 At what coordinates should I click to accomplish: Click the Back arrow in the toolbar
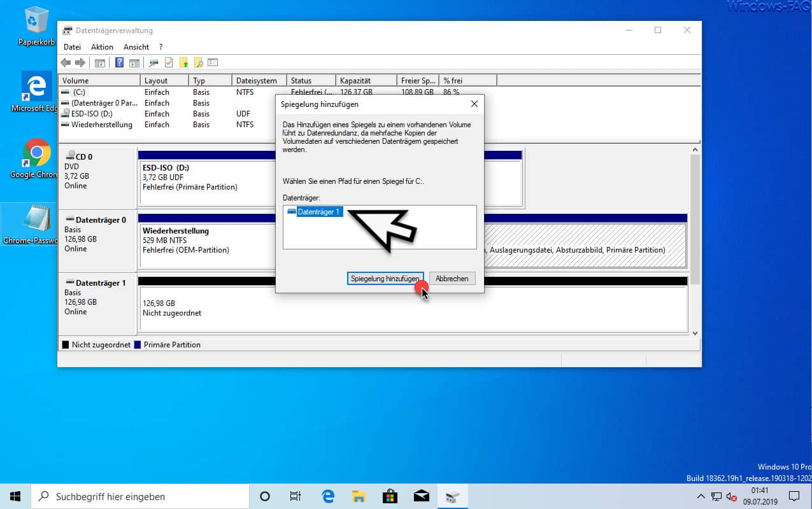pos(65,62)
